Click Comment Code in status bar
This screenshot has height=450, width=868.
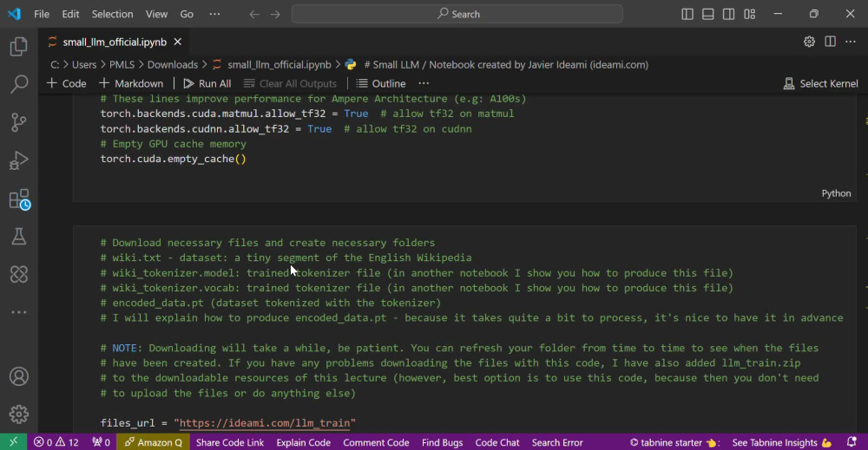(x=376, y=442)
